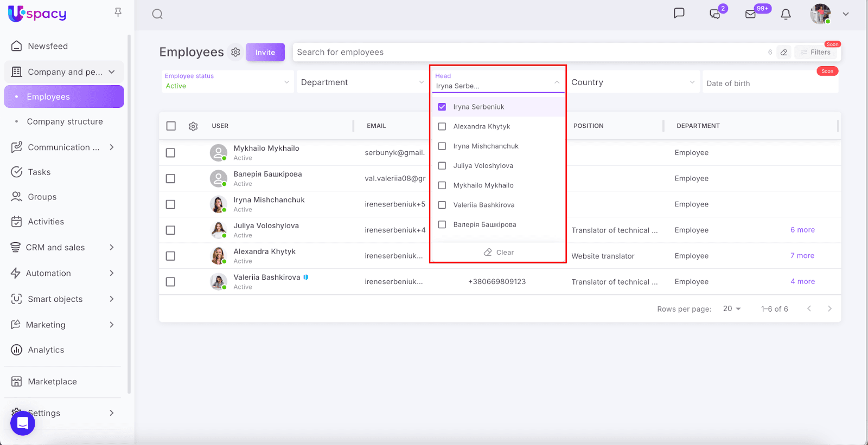
Task: Check the Alexandra Khytyk option in Head list
Action: pos(442,126)
